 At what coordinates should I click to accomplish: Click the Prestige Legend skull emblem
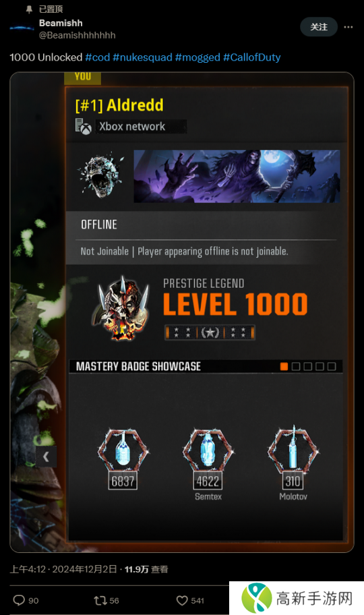click(x=123, y=309)
